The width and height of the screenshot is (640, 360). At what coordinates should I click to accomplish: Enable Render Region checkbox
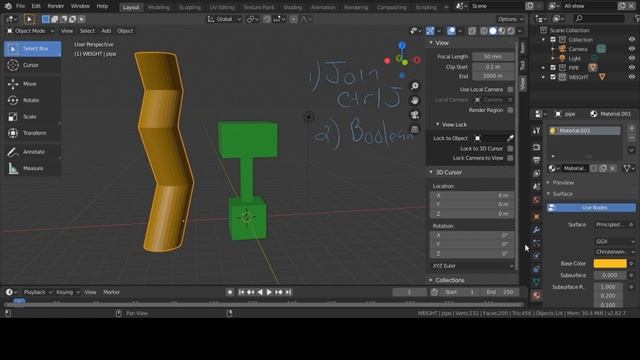[x=510, y=110]
